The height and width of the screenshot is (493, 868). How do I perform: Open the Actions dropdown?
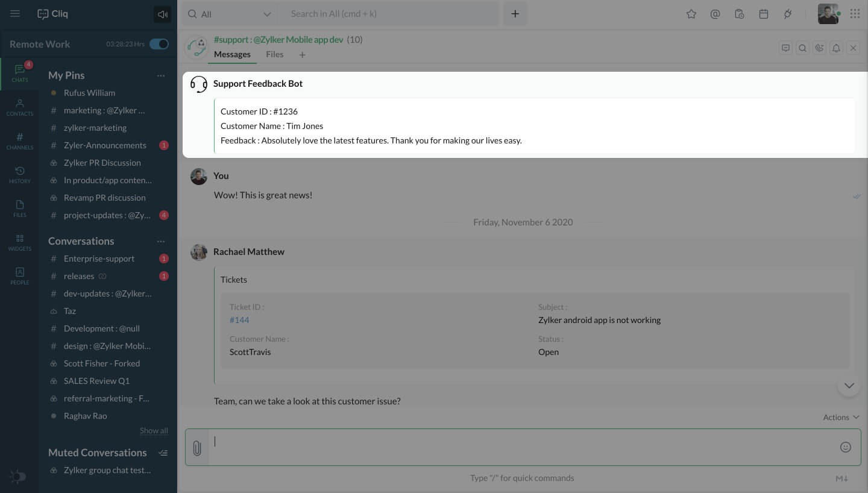tap(841, 417)
